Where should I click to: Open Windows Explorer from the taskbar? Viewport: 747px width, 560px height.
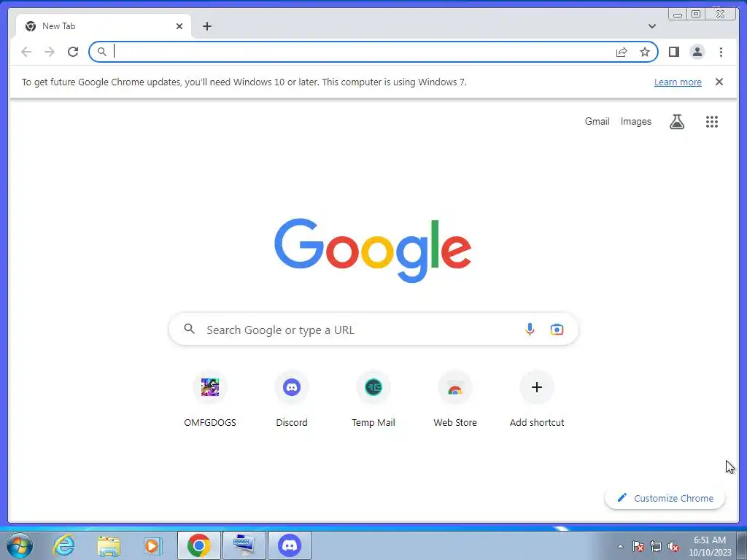[109, 545]
